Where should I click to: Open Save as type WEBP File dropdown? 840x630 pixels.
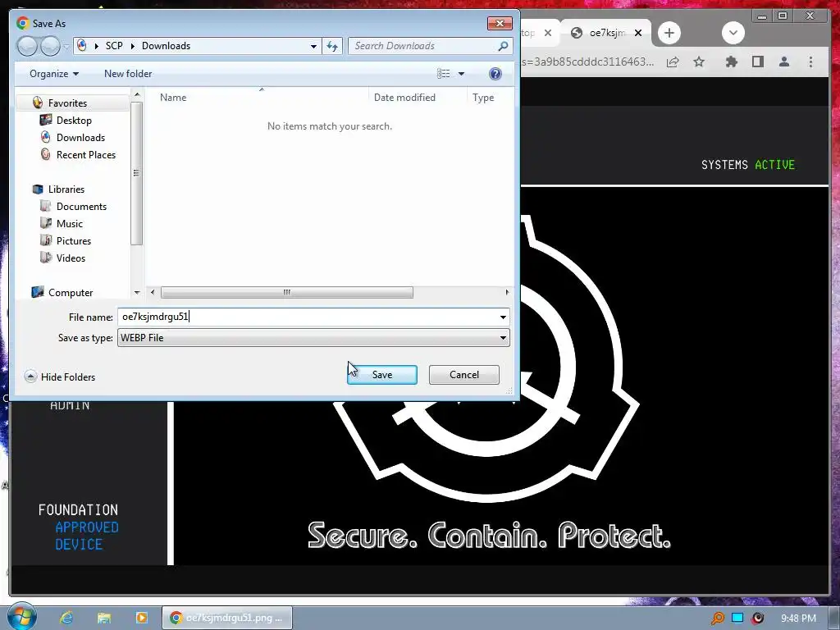coord(313,338)
